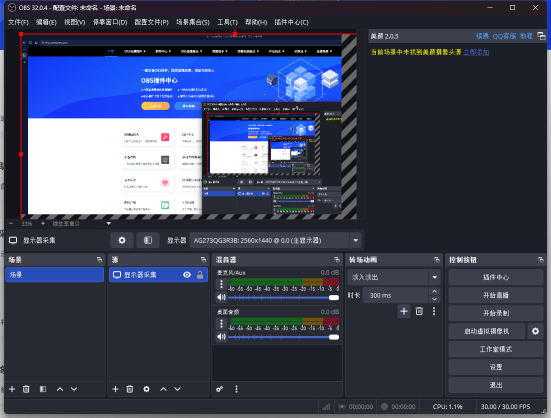This screenshot has height=418, width=551.
Task: Click the OBS logo in the title bar
Action: coord(12,7)
